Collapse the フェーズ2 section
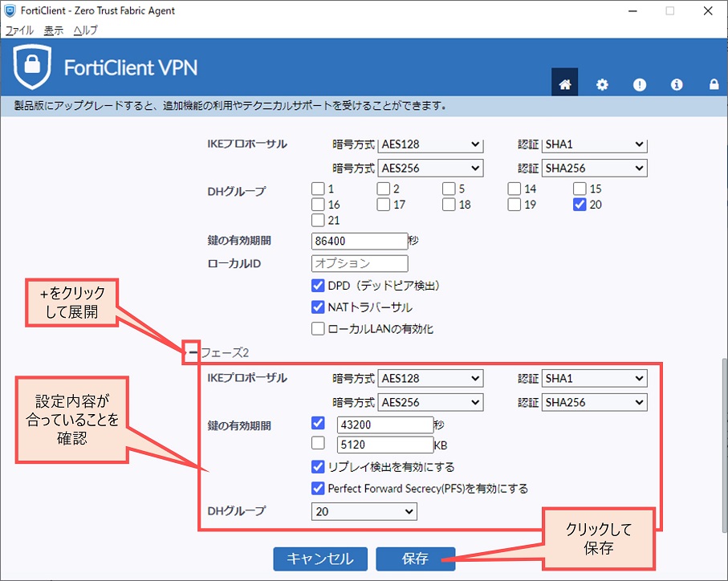 pyautogui.click(x=193, y=351)
